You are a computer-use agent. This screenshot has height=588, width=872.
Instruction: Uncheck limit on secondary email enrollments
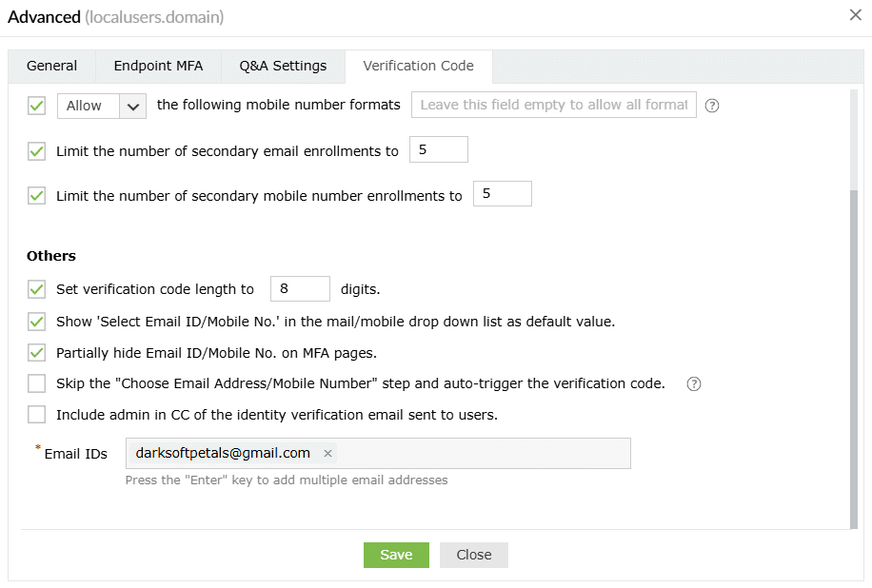(x=36, y=150)
